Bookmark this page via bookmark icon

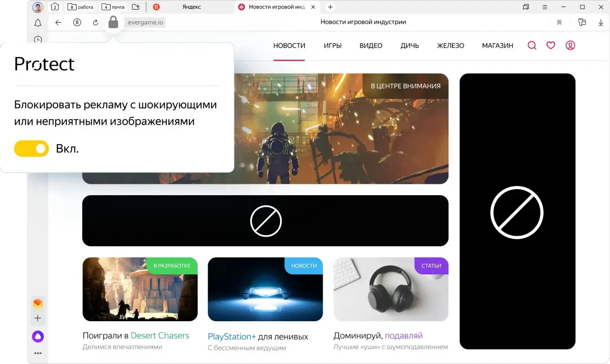point(559,22)
